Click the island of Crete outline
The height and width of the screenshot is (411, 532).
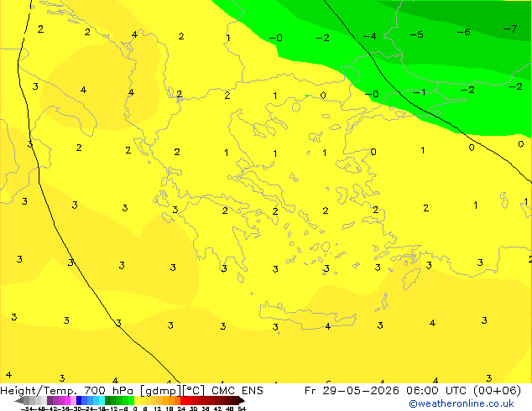(308, 315)
